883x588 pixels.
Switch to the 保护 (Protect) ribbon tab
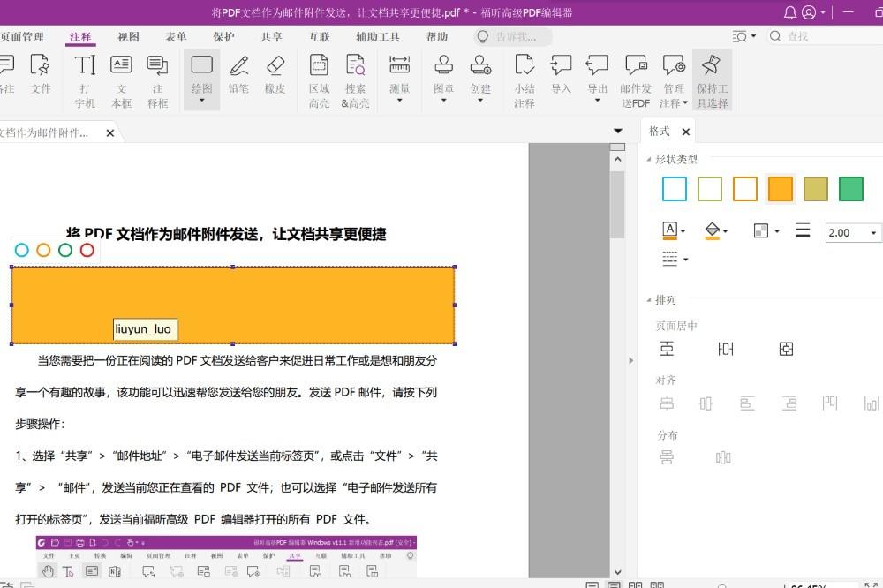[x=223, y=36]
